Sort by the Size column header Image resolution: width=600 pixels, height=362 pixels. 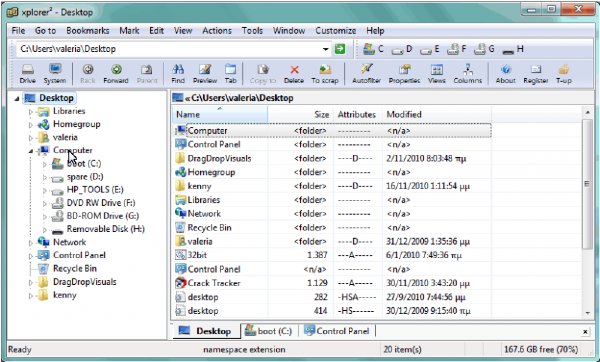(x=300, y=114)
